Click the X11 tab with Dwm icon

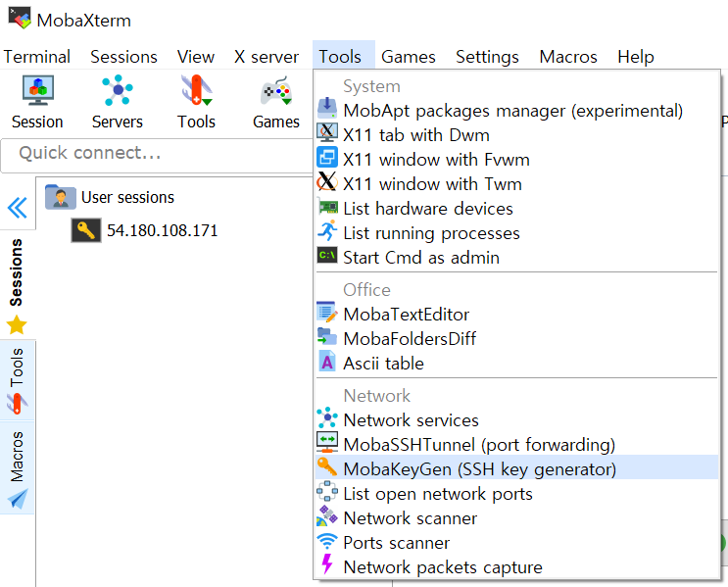(327, 132)
